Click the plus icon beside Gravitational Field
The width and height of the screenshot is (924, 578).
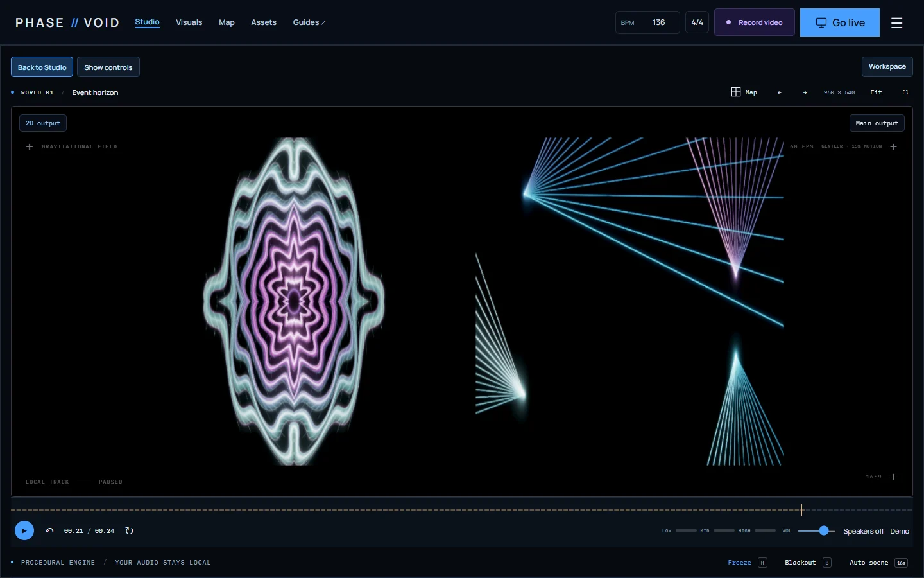(x=30, y=147)
